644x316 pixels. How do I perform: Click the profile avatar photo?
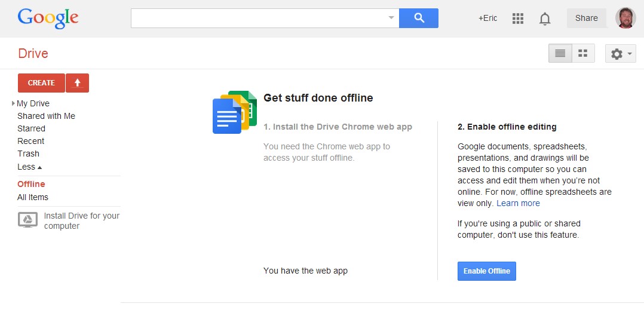tap(625, 18)
